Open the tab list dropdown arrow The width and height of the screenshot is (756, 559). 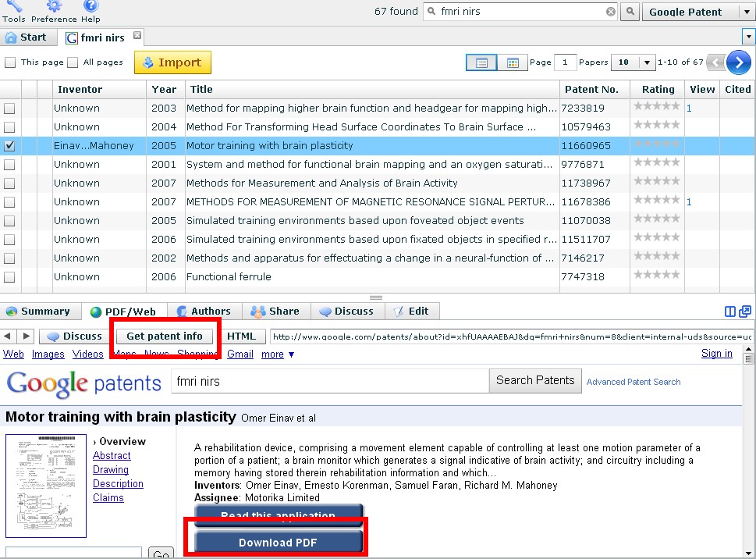point(748,36)
